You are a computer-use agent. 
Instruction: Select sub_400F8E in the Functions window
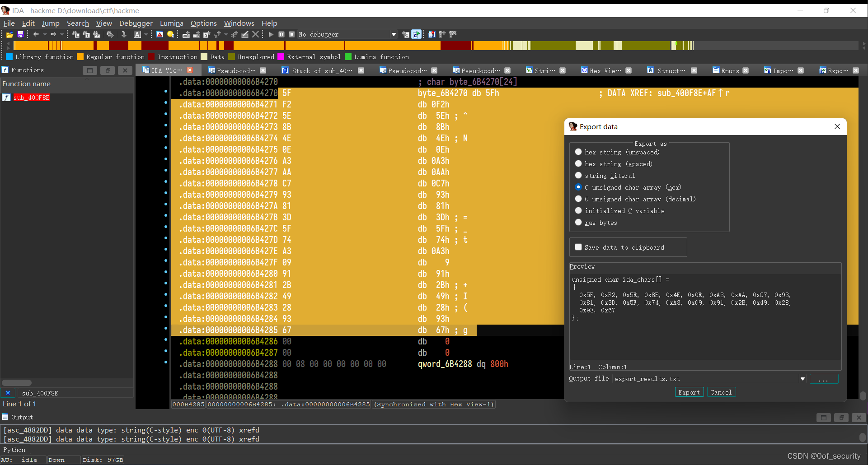(31, 98)
